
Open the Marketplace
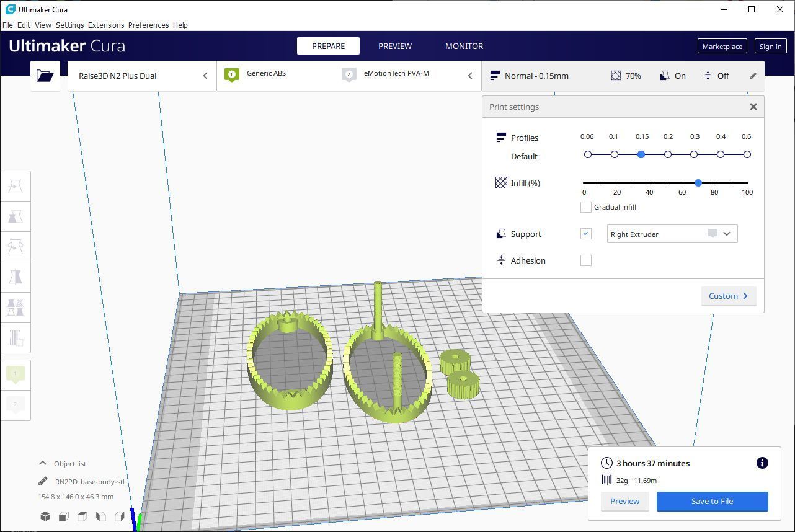[722, 47]
